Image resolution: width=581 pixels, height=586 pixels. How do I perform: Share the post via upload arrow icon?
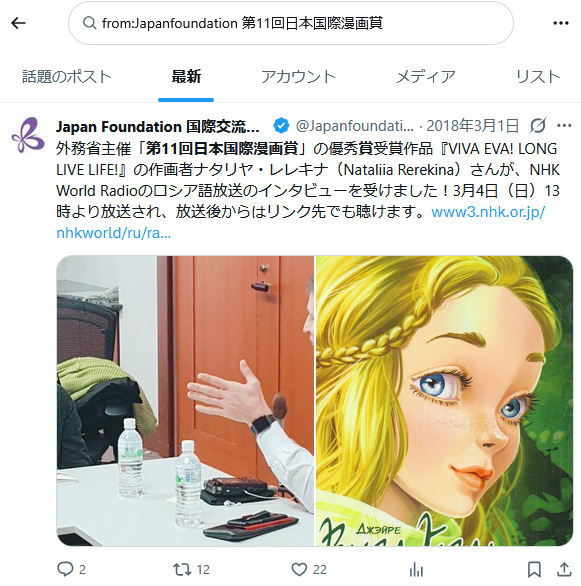coord(564,570)
